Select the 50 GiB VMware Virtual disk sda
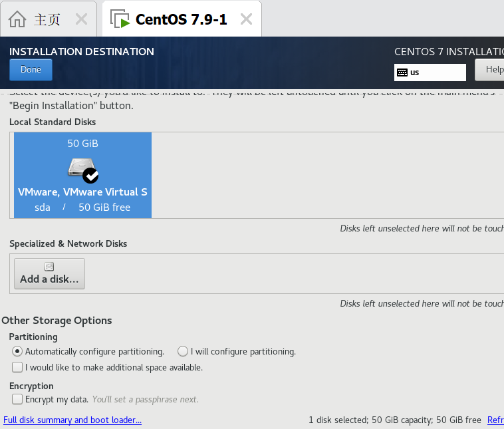Screen dimensions: 504x429 (82, 176)
